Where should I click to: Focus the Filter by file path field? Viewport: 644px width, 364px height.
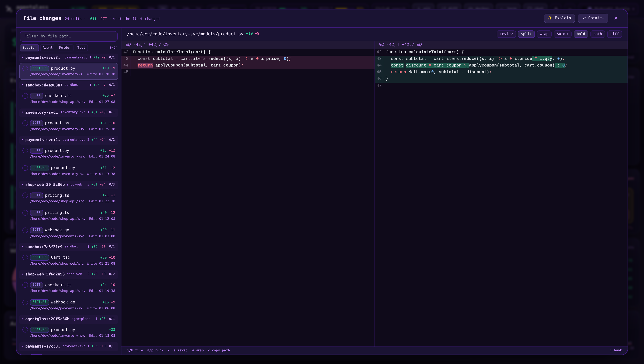point(69,36)
